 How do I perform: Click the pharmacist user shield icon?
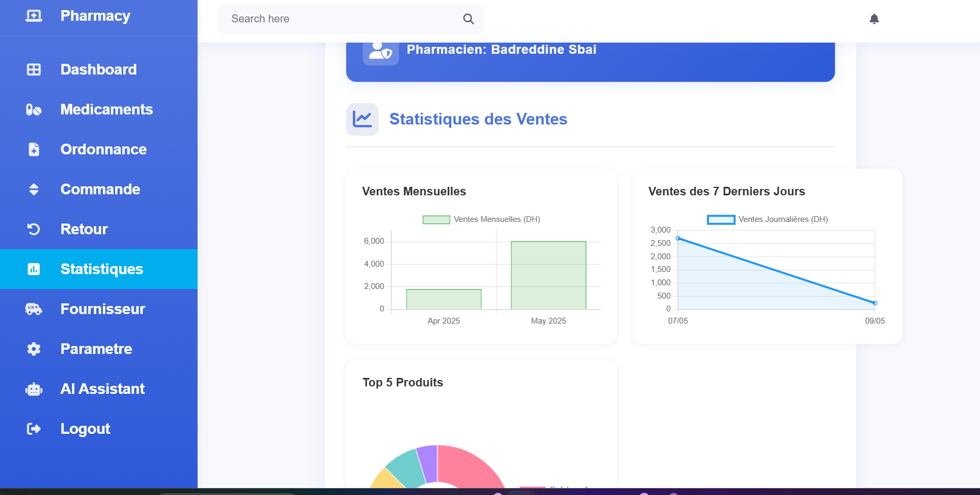(380, 51)
